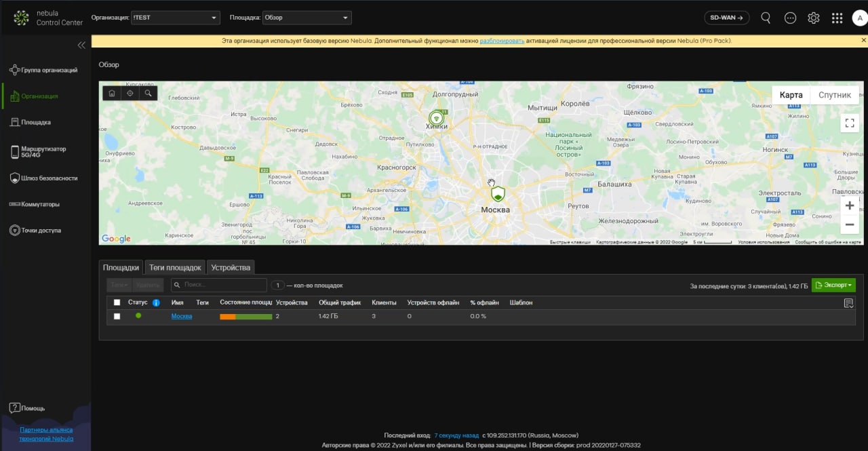Screen dimensions: 868x451
Task: Sort by the % офлайн column
Action: [484, 302]
